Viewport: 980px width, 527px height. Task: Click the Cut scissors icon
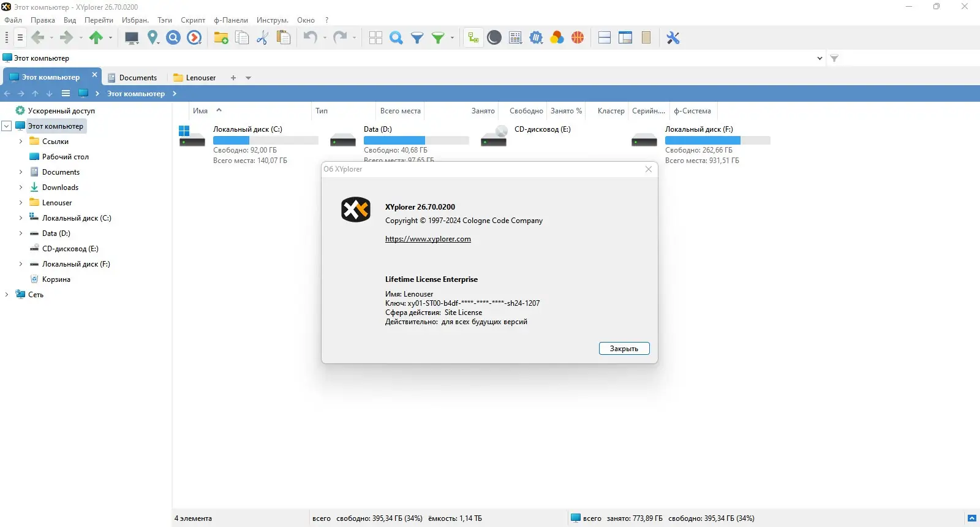[x=263, y=38]
